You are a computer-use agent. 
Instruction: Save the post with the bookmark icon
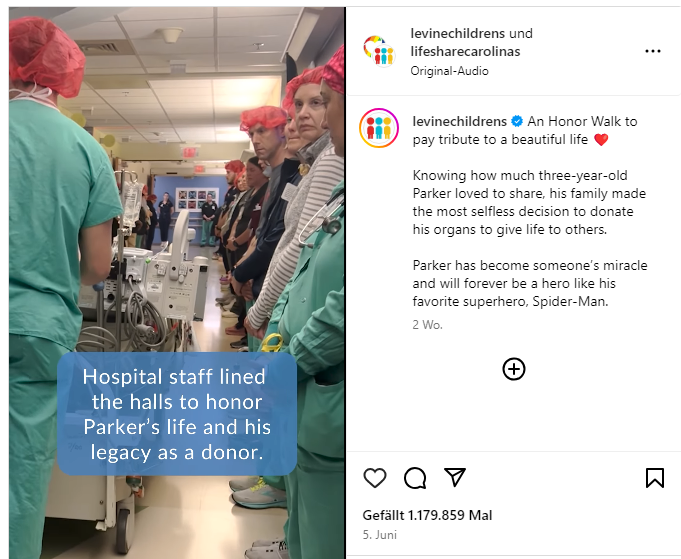click(x=655, y=478)
